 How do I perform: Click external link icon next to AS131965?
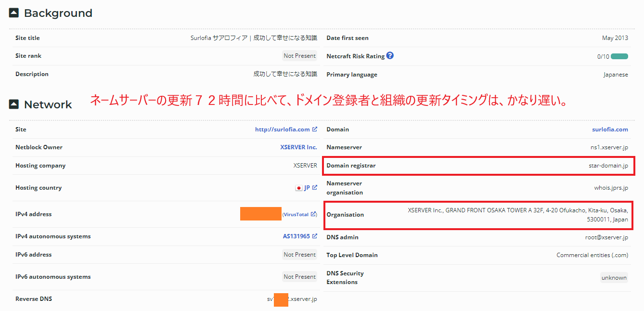click(x=315, y=236)
